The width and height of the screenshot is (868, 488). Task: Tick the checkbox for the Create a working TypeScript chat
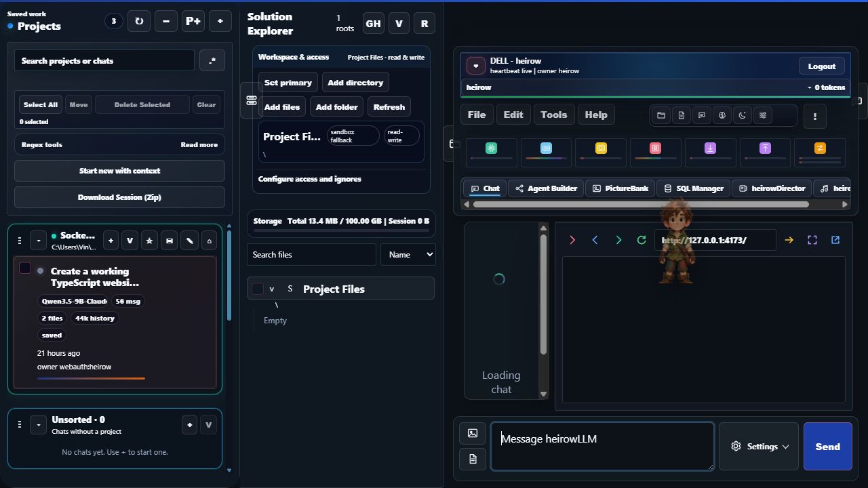25,268
